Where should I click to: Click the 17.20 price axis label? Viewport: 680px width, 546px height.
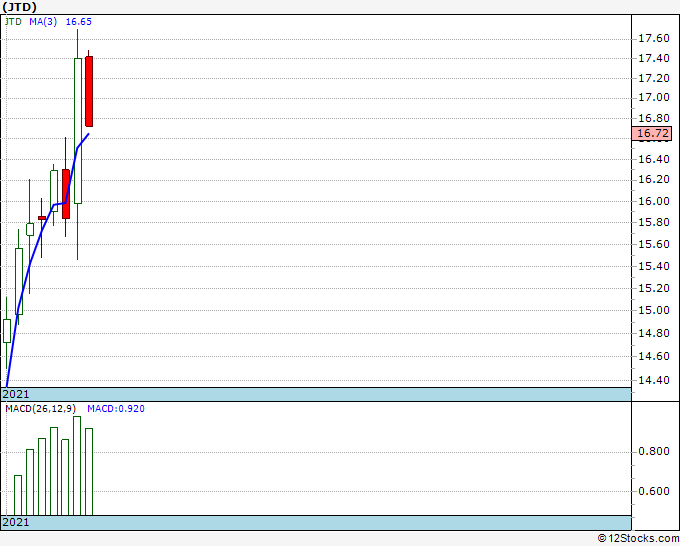(654, 78)
